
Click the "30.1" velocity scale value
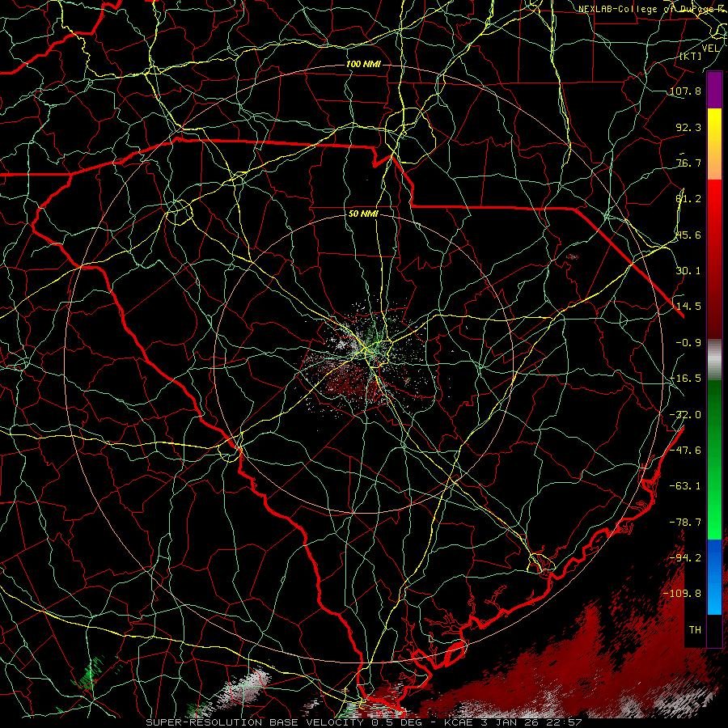(x=688, y=271)
